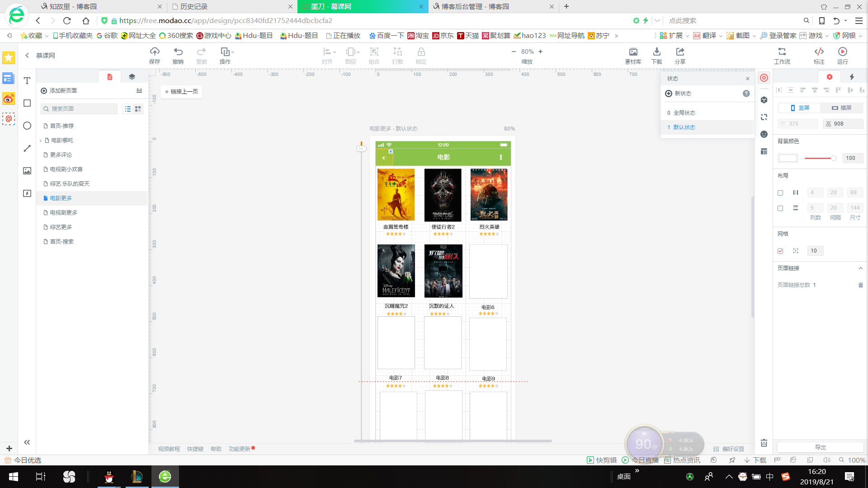The width and height of the screenshot is (868, 488).
Task: Click the Save cloud icon
Action: [155, 52]
